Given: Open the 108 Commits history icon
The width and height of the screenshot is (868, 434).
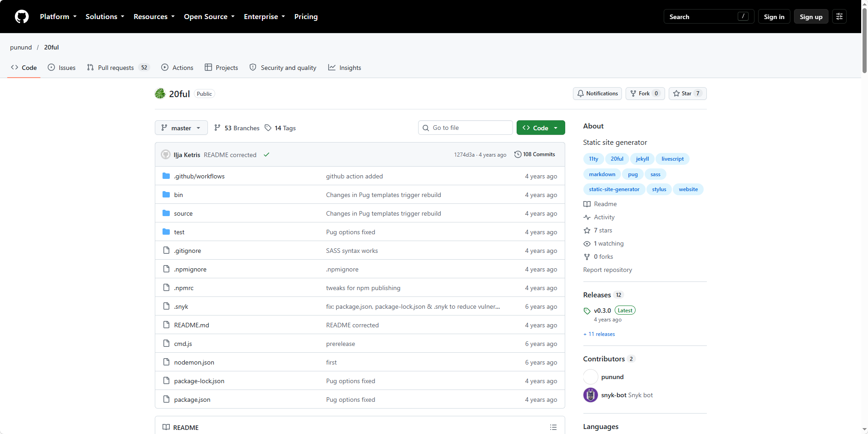Looking at the screenshot, I should point(518,154).
